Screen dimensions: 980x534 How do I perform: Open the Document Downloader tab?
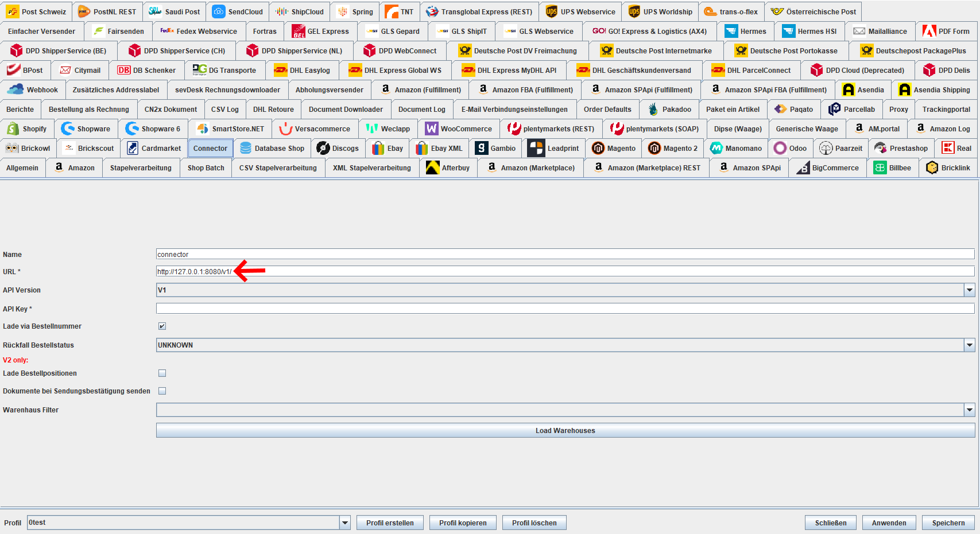(x=346, y=109)
